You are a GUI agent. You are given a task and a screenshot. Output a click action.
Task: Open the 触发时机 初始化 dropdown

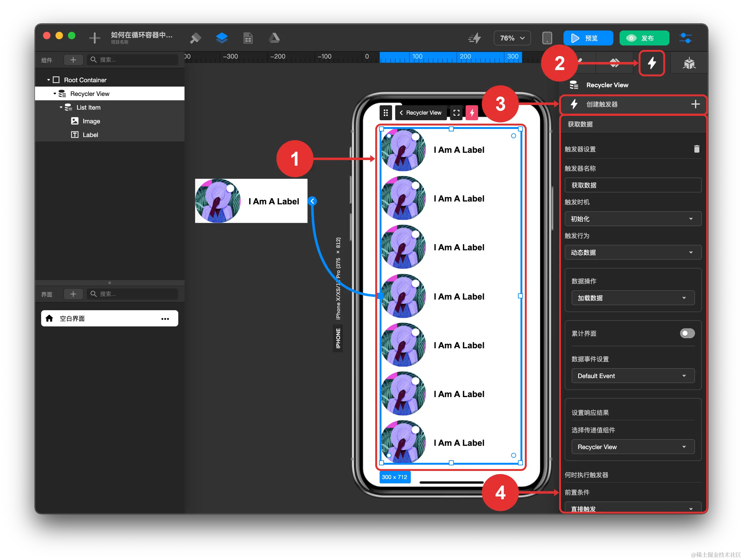pyautogui.click(x=632, y=219)
